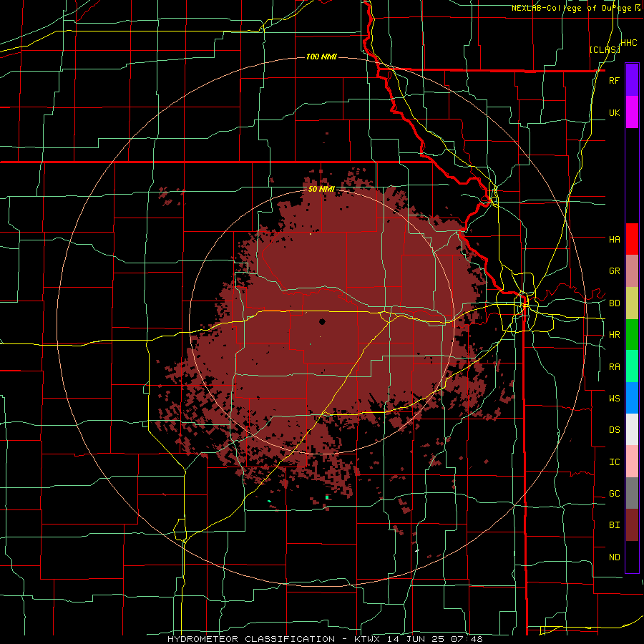Viewport: 644px width, 644px height.
Task: Select the gray GC legend swatch
Action: click(632, 493)
